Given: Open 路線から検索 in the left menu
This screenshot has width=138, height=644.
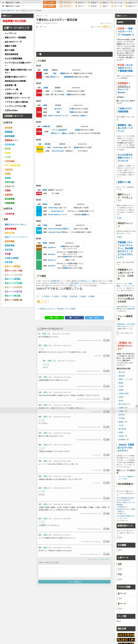Looking at the screenshot, I should click(x=11, y=46).
